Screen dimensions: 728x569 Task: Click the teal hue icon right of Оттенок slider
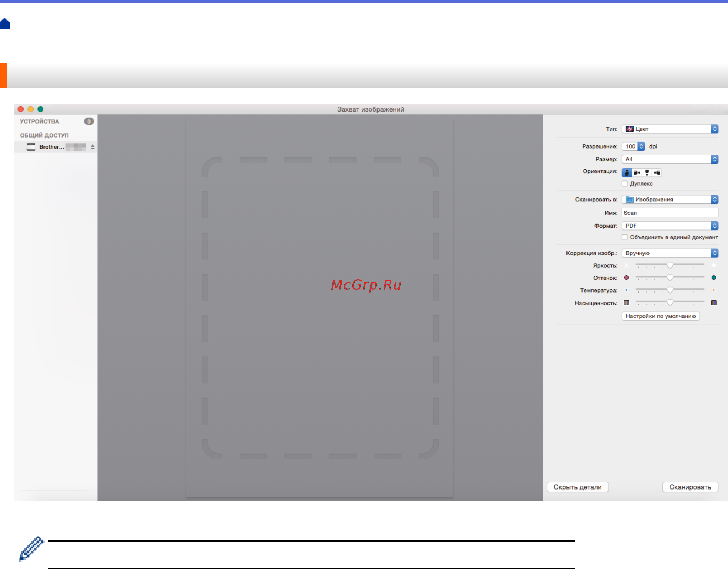[x=714, y=278]
